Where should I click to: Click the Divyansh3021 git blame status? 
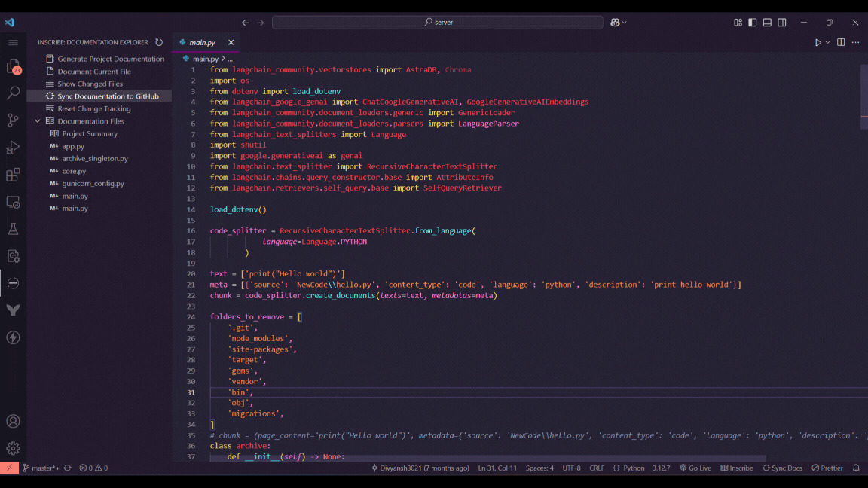click(x=420, y=468)
